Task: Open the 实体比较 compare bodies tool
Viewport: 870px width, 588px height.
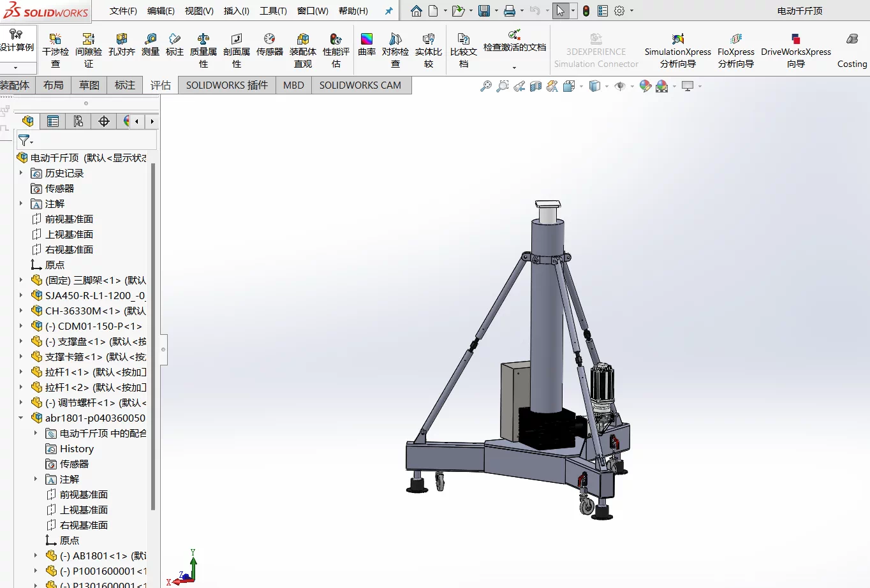Action: pyautogui.click(x=429, y=50)
